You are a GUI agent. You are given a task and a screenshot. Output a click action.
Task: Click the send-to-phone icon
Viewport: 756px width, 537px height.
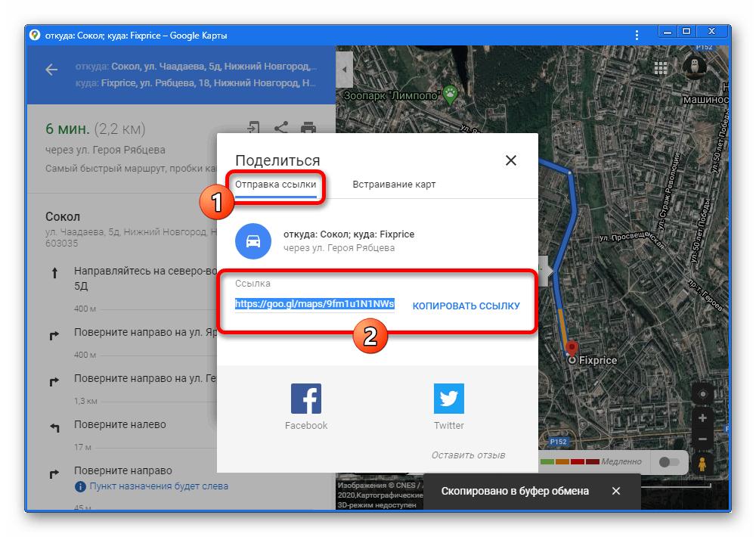(x=253, y=128)
